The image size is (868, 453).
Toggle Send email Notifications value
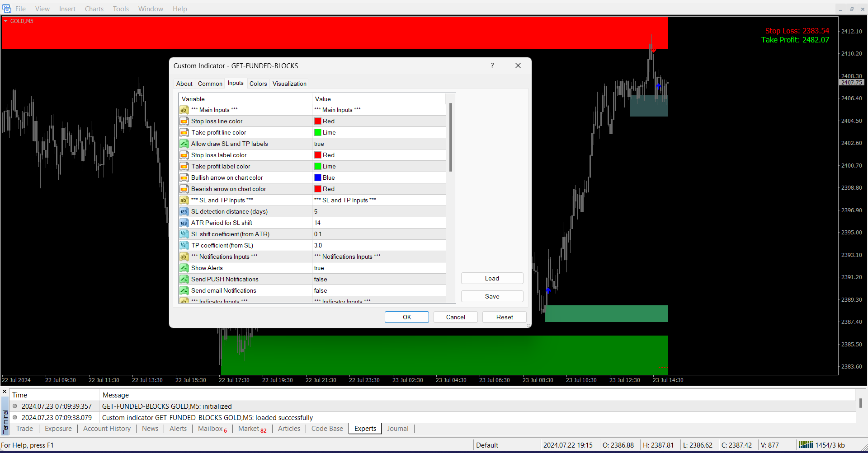coord(379,290)
